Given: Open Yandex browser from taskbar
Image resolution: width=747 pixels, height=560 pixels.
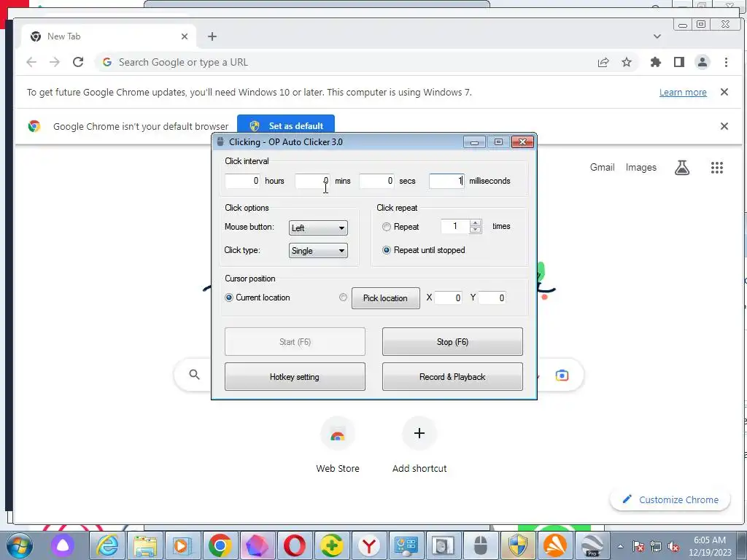Looking at the screenshot, I should click(x=368, y=545).
